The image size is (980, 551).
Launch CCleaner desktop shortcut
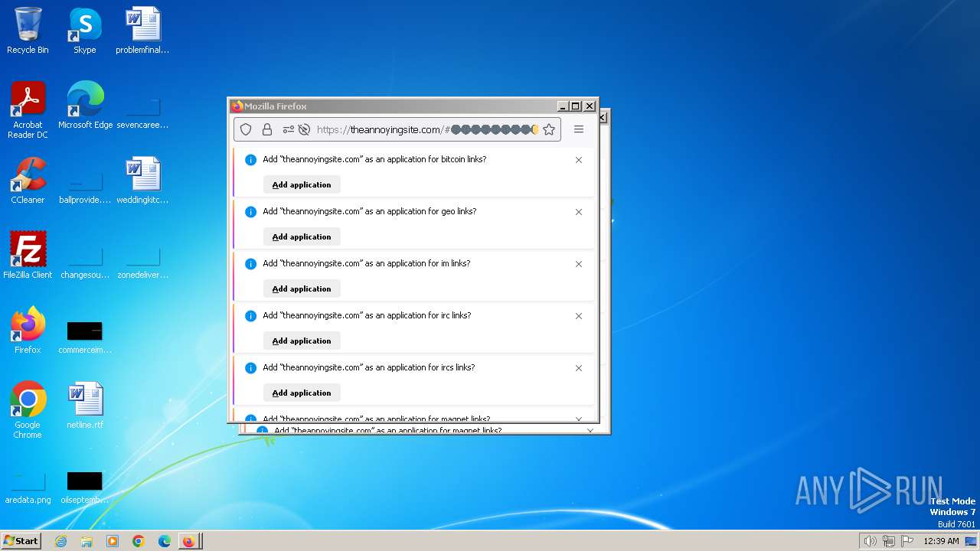[28, 181]
